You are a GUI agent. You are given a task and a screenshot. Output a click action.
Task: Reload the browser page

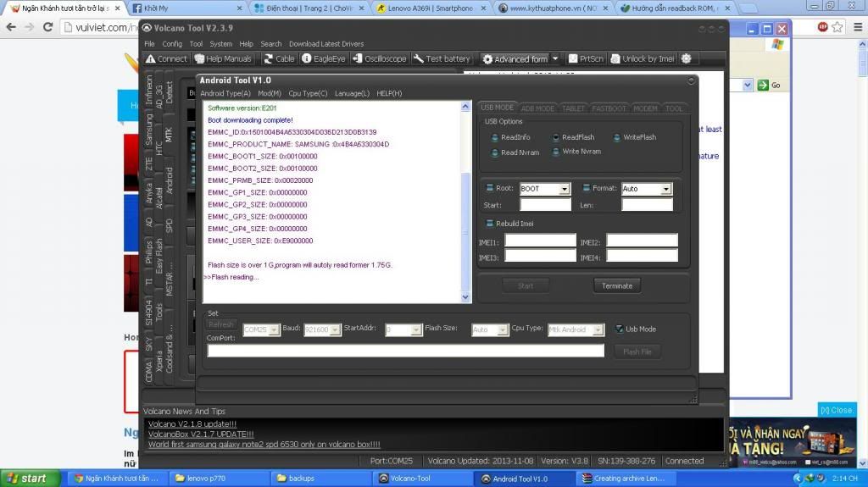47,27
